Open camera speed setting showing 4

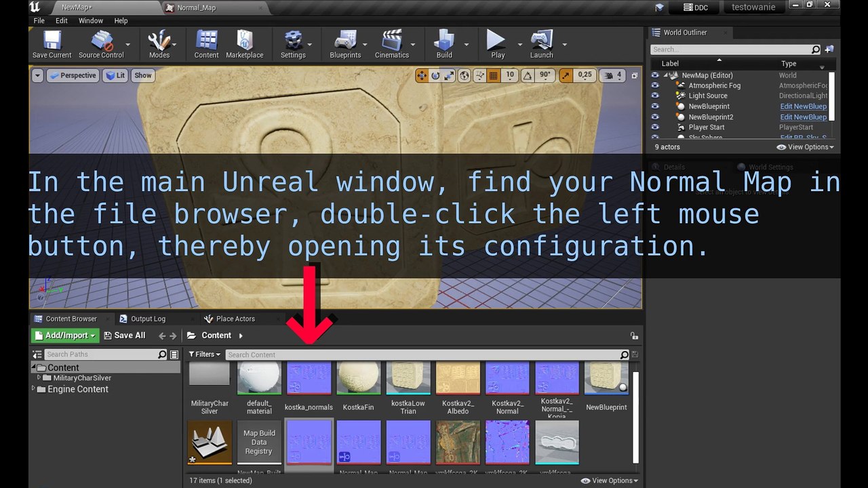[612, 75]
